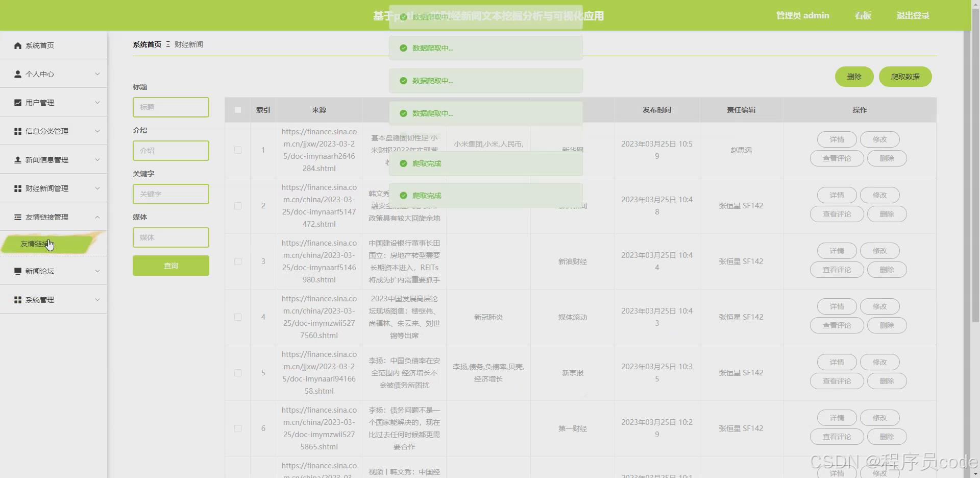Click the chart icon beside 用户管理
The width and height of the screenshot is (980, 478).
coord(18,103)
